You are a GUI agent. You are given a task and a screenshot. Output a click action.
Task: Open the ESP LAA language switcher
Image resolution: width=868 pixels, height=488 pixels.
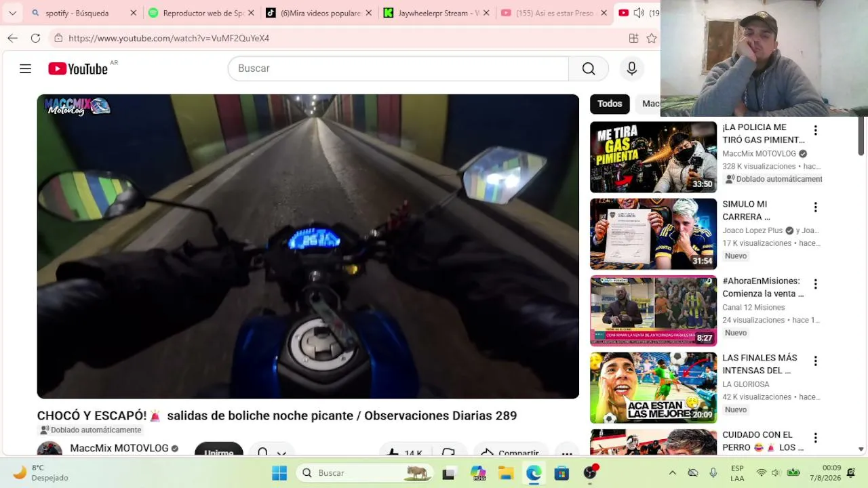[x=737, y=473]
